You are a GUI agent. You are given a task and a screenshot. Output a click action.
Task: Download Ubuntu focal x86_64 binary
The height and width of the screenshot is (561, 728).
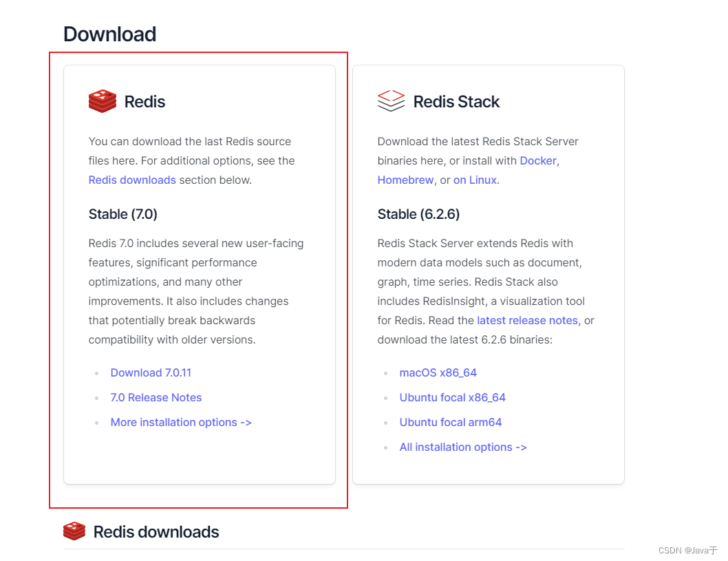(x=452, y=397)
